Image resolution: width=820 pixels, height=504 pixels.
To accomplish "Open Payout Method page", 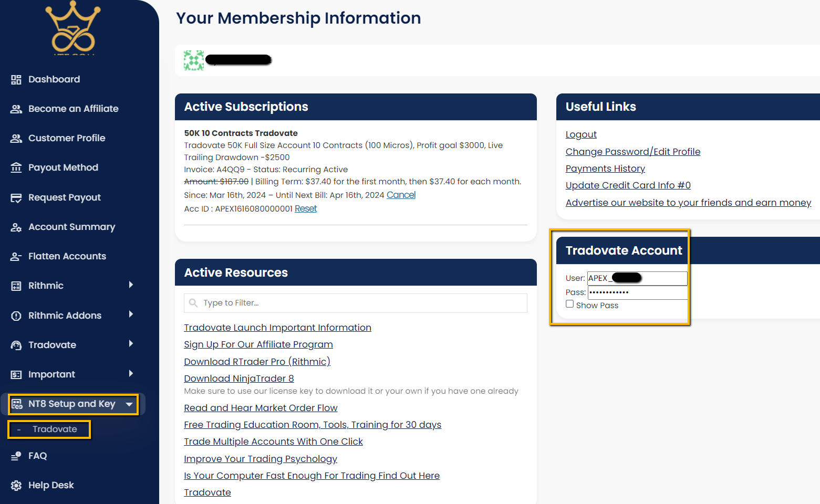I will (63, 167).
